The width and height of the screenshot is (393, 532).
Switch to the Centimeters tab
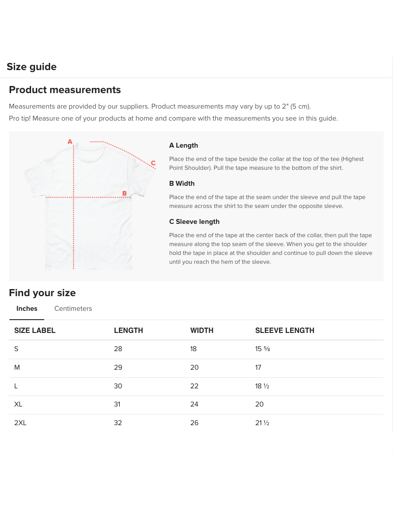(73, 309)
